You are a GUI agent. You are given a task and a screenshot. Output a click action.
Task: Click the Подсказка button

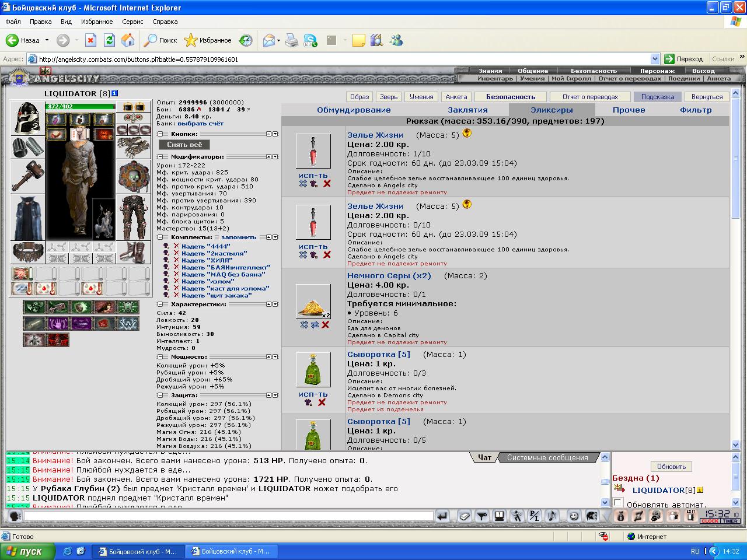657,97
